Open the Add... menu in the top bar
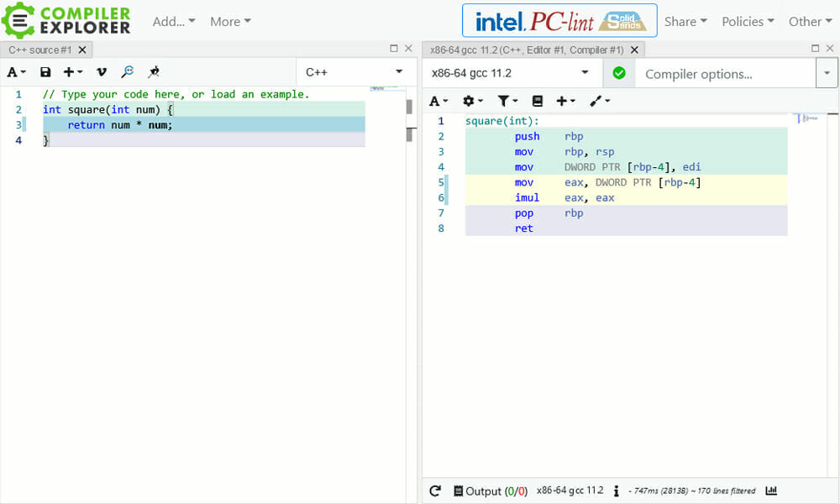The image size is (840, 504). point(174,22)
